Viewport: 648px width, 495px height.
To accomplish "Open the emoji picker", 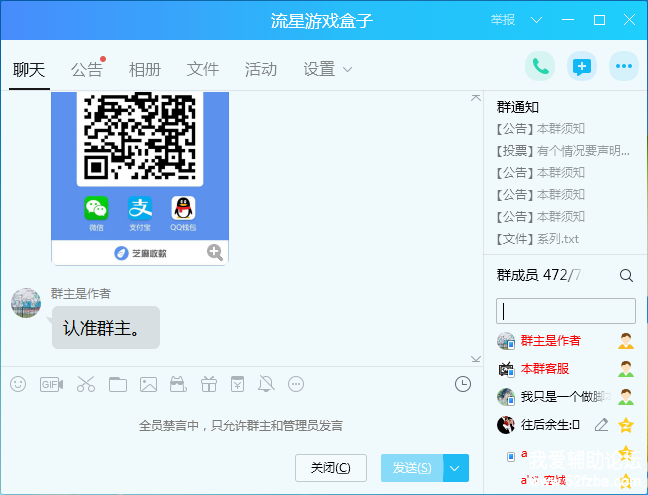I will click(18, 384).
